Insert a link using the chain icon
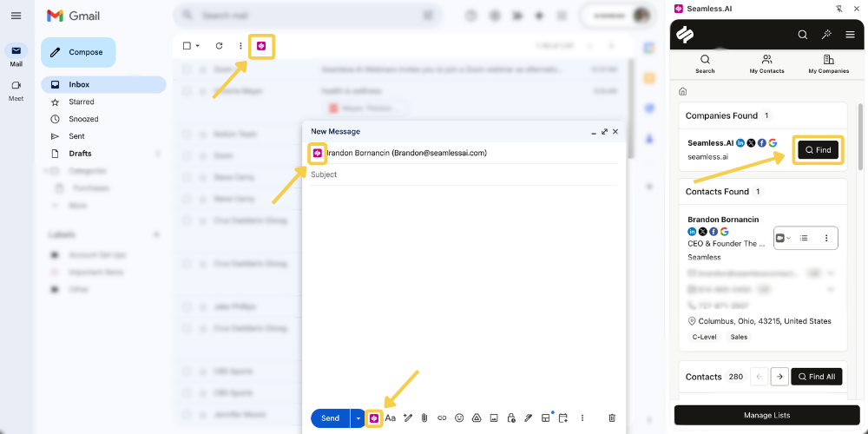 click(442, 418)
